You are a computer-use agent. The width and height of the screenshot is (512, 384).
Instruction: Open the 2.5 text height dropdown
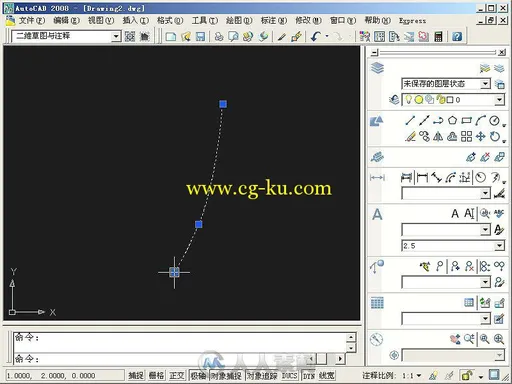pos(499,246)
